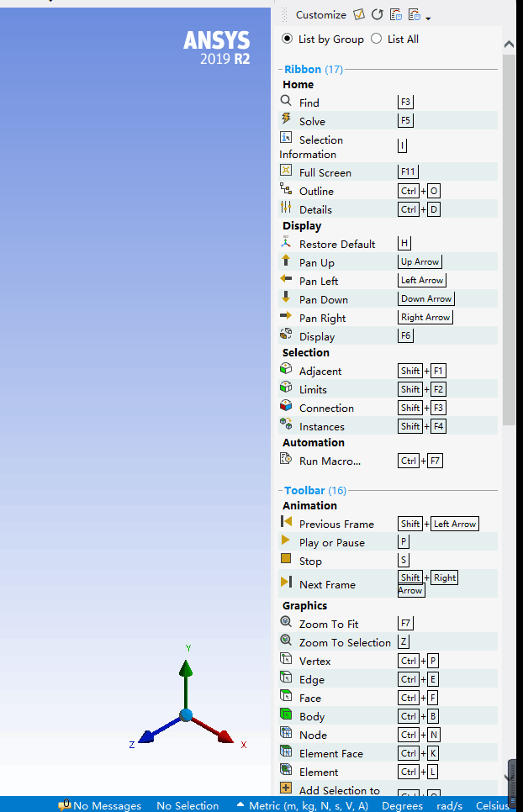The width and height of the screenshot is (523, 812).
Task: Click the Full Screen icon
Action: coord(286,170)
